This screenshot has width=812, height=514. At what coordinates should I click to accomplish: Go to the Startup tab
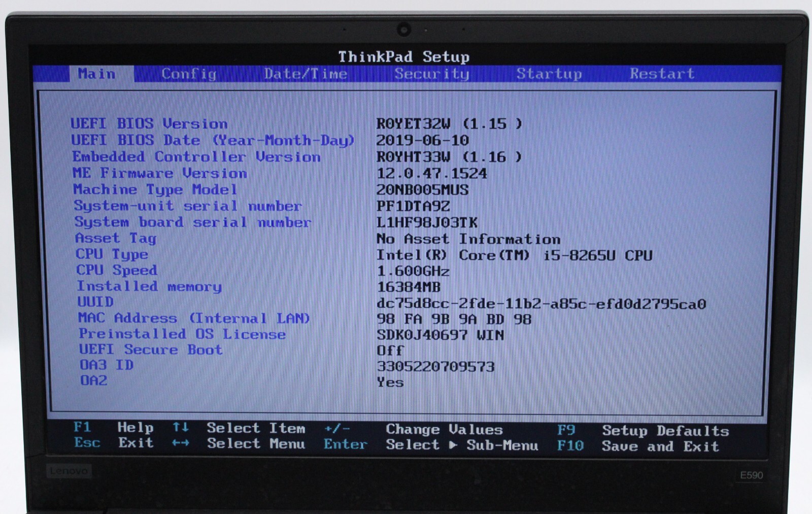549,74
